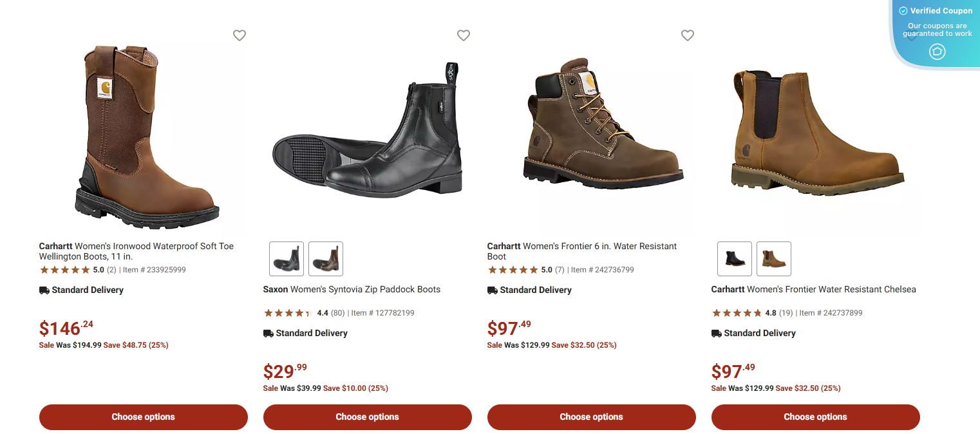Click the delivery truck icon under the Chelsea boot
The width and height of the screenshot is (980, 434).
717,333
